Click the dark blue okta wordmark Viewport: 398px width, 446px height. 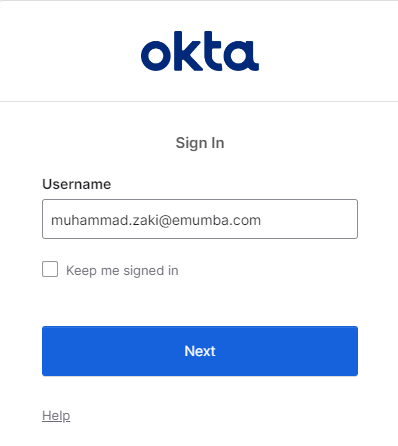(x=200, y=51)
